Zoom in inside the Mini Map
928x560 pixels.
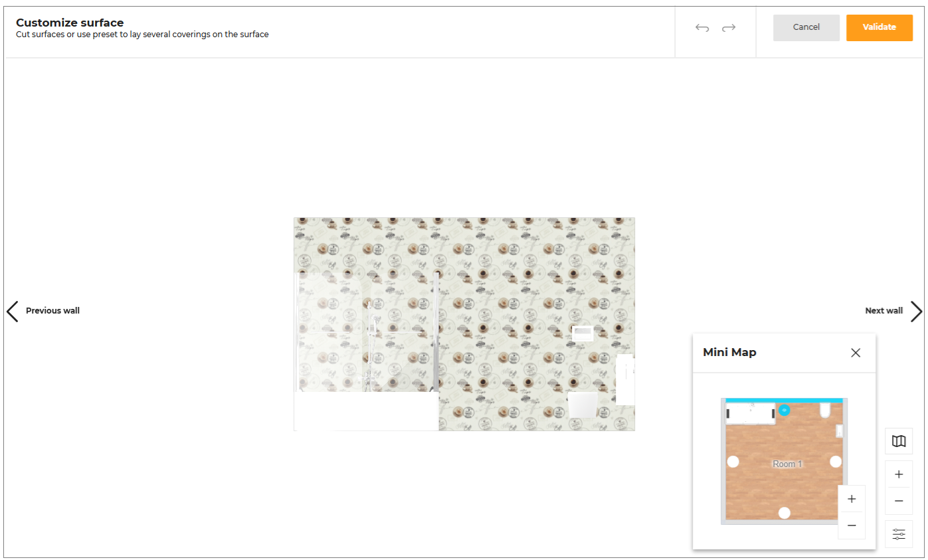point(851,499)
